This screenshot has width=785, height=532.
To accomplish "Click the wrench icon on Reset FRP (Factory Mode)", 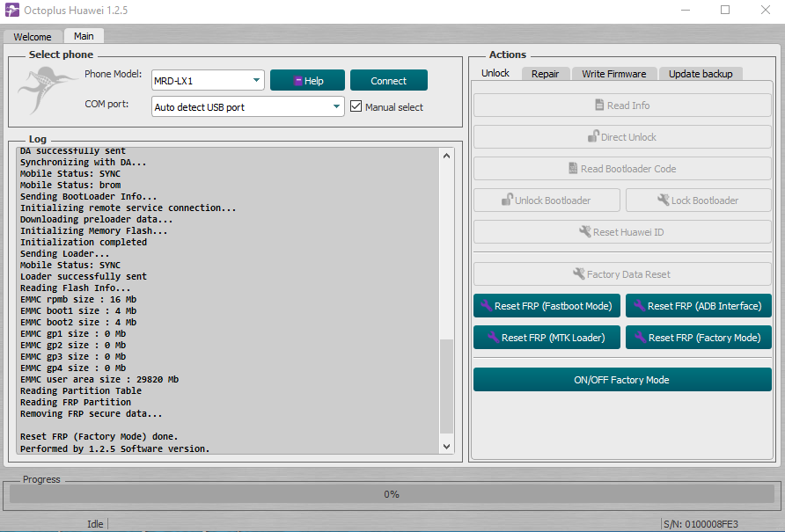I will (640, 338).
